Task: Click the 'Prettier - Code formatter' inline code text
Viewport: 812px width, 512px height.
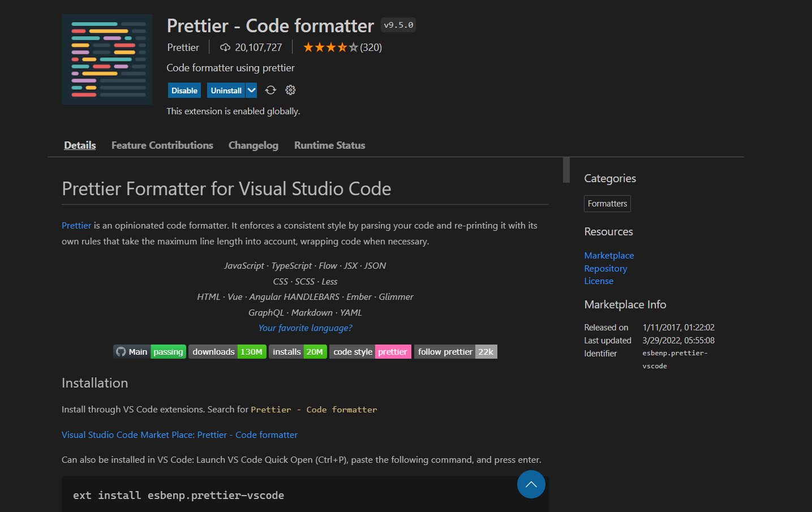Action: 314,410
